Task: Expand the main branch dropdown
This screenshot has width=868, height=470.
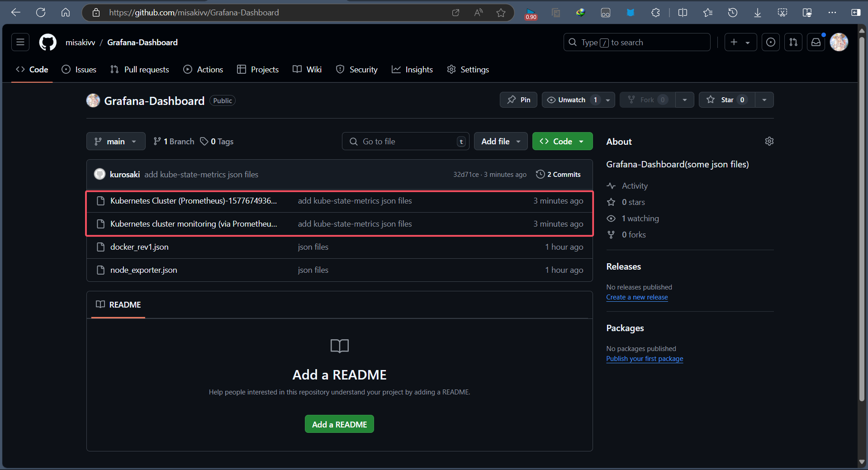Action: [116, 142]
